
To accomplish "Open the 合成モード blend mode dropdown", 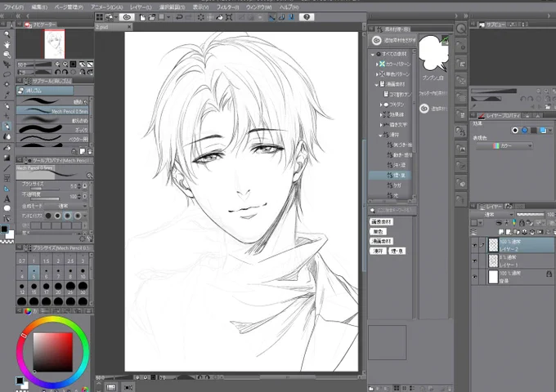I will (65, 206).
